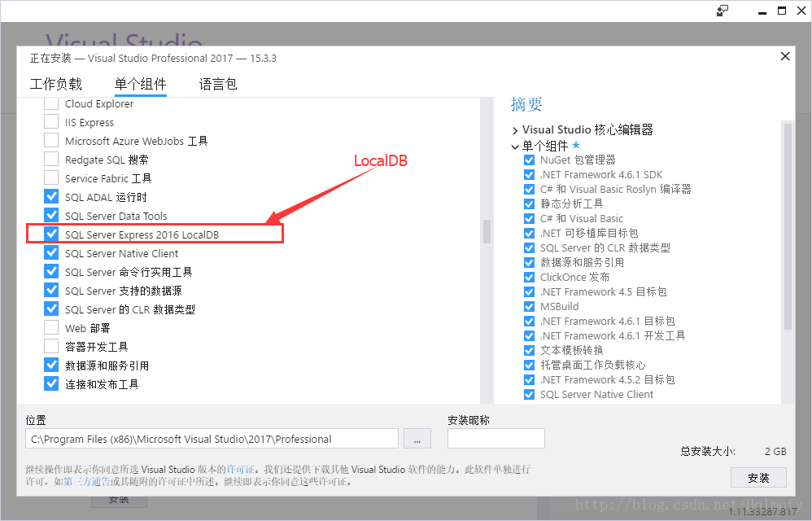Check the IIS Express component

(51, 122)
